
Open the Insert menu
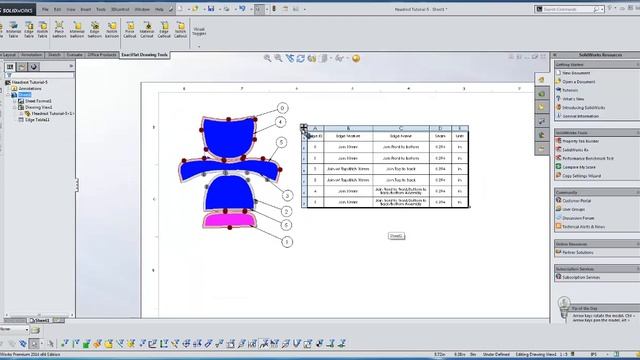pos(86,9)
